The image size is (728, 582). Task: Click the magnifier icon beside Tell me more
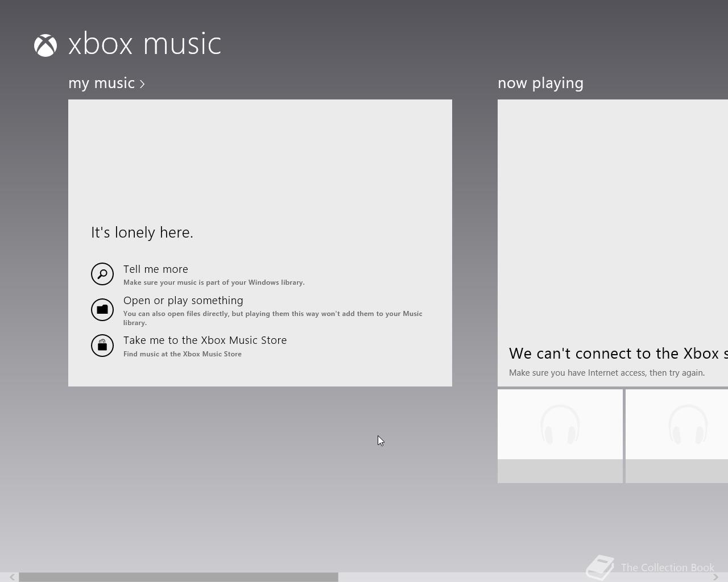click(x=102, y=274)
